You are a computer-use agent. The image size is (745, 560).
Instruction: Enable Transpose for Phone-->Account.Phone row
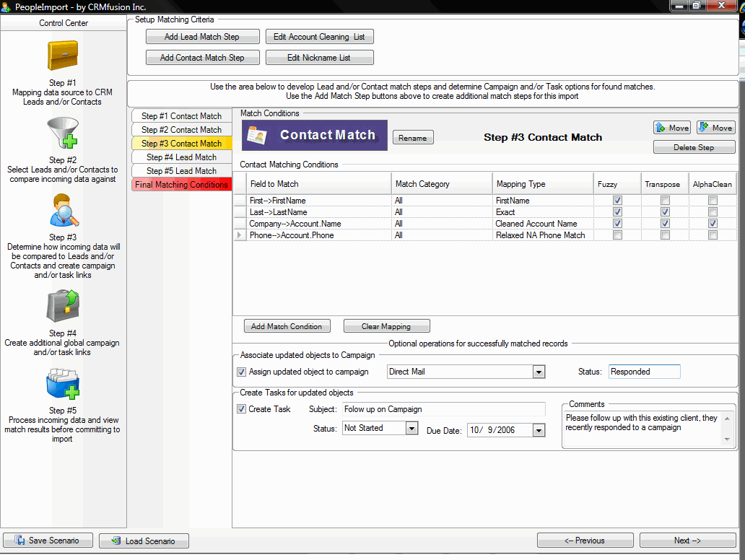coord(665,235)
